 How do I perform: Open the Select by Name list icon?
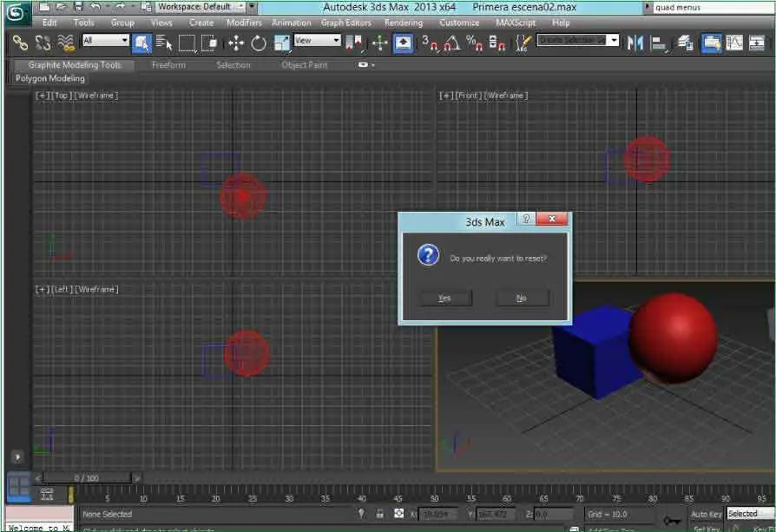tap(164, 43)
